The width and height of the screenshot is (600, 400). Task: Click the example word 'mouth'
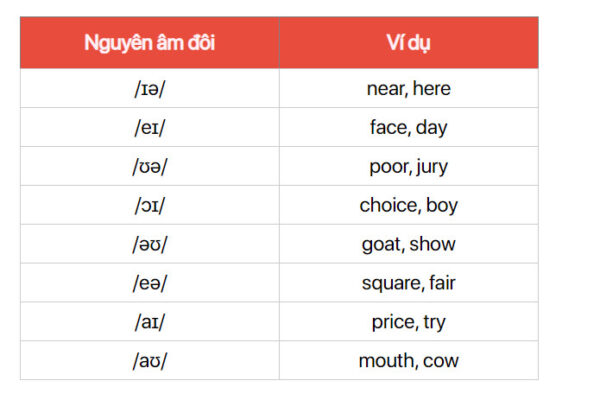(385, 361)
